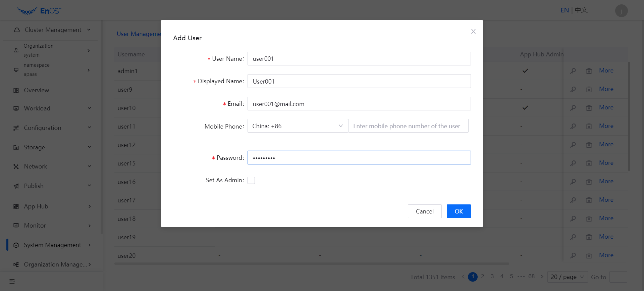Open the 20 / page size dropdown
The width and height of the screenshot is (644, 291).
(x=567, y=277)
